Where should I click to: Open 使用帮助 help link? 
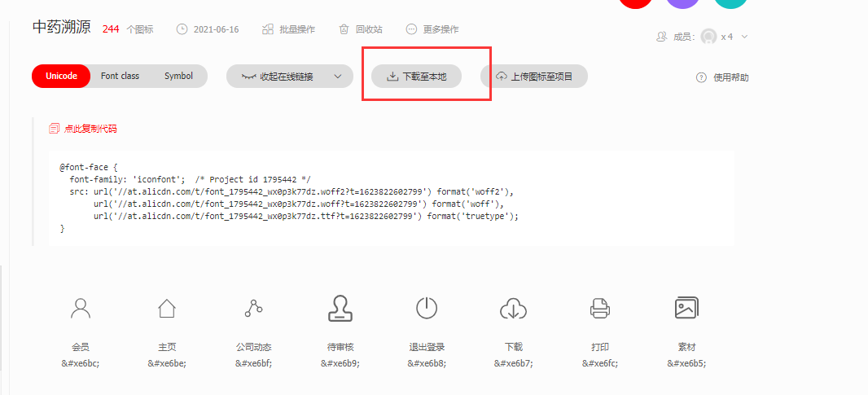pos(730,77)
